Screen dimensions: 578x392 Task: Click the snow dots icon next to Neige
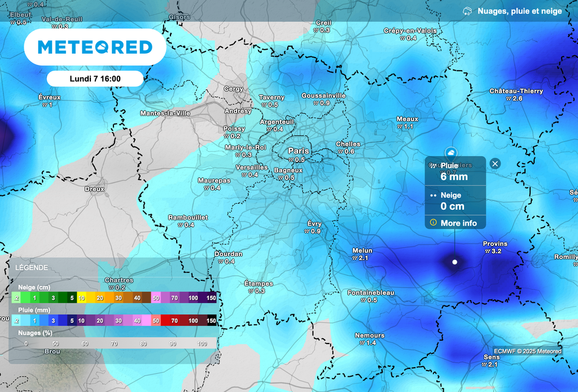pyautogui.click(x=433, y=195)
